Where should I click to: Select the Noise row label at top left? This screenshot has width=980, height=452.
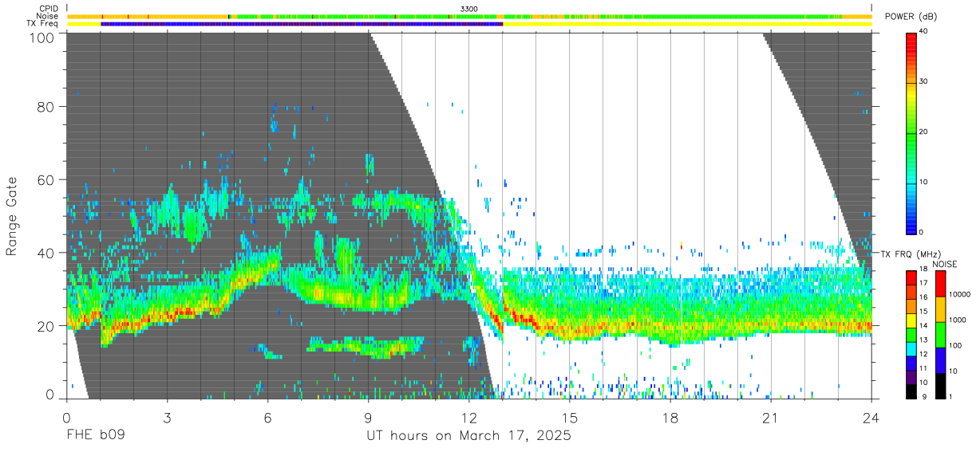(x=48, y=16)
